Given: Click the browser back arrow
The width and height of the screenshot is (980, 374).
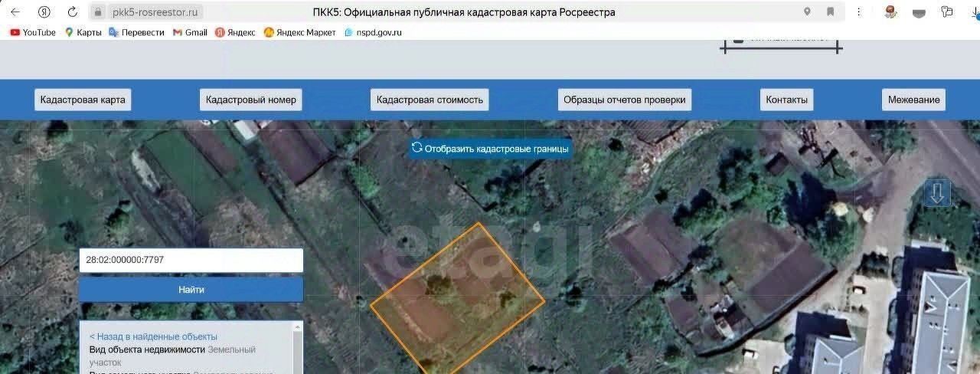Looking at the screenshot, I should [x=15, y=12].
